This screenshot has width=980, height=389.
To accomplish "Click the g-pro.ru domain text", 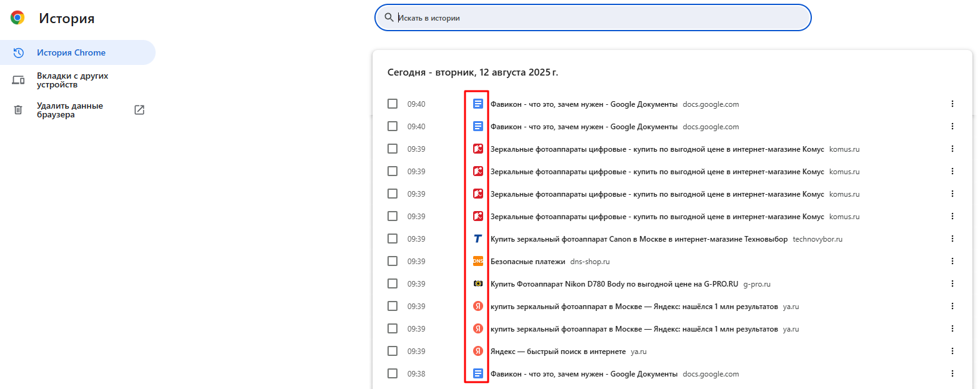I will 757,284.
